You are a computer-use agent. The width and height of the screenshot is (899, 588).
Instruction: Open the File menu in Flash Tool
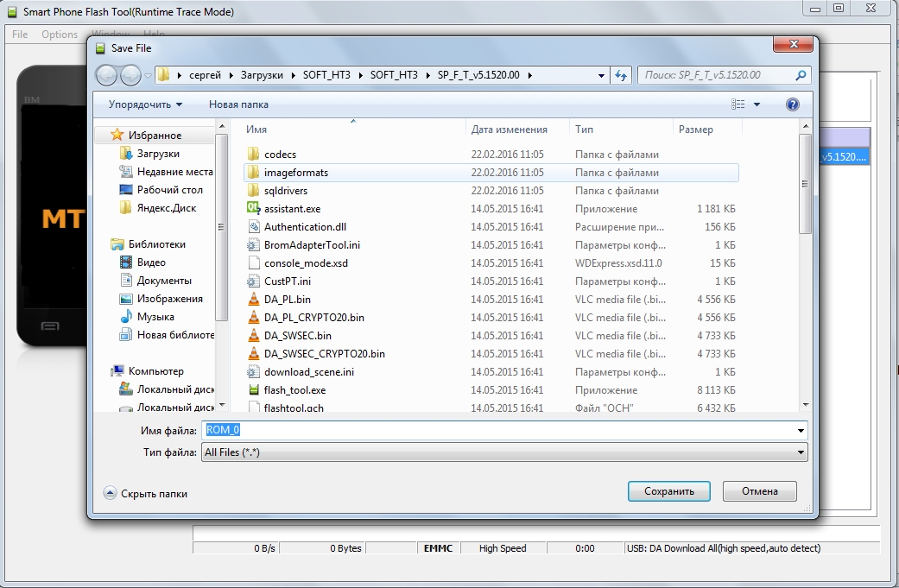pos(20,35)
